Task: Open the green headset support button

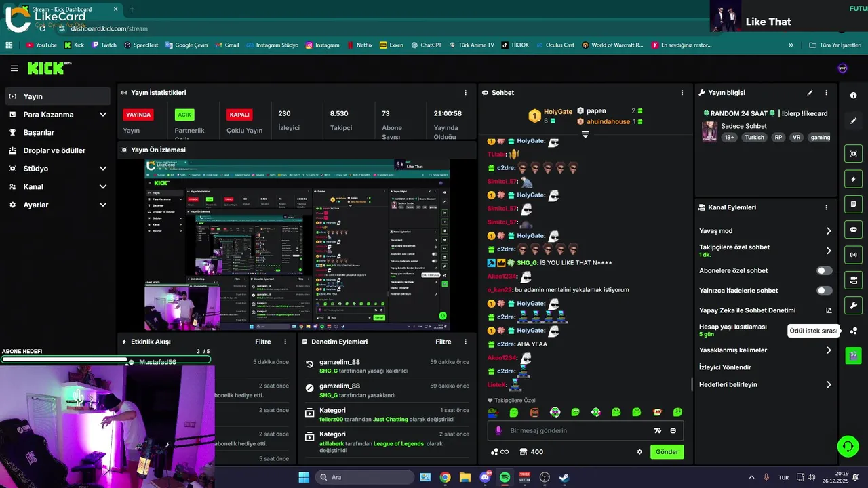Action: [x=848, y=446]
